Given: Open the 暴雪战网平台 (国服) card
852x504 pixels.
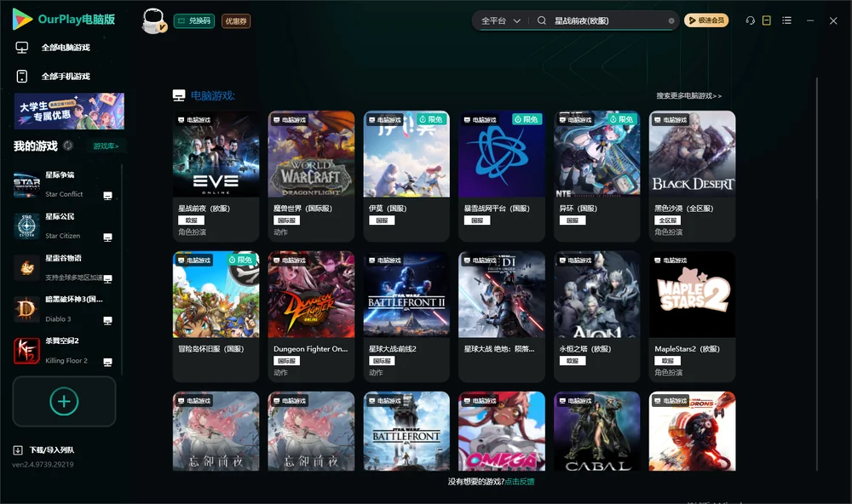Looking at the screenshot, I should (502, 176).
